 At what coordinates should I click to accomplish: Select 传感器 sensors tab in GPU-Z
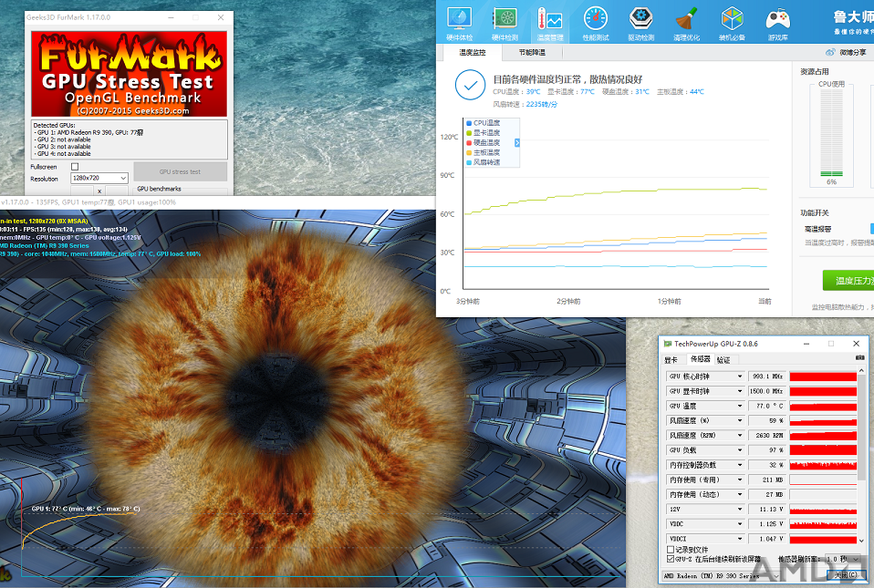(x=700, y=359)
